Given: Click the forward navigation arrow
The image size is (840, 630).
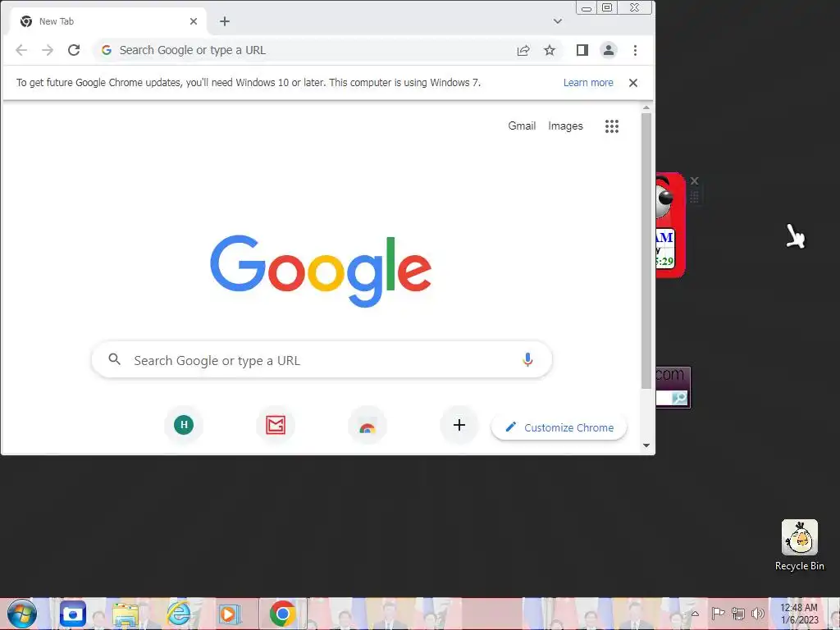Looking at the screenshot, I should pos(48,50).
